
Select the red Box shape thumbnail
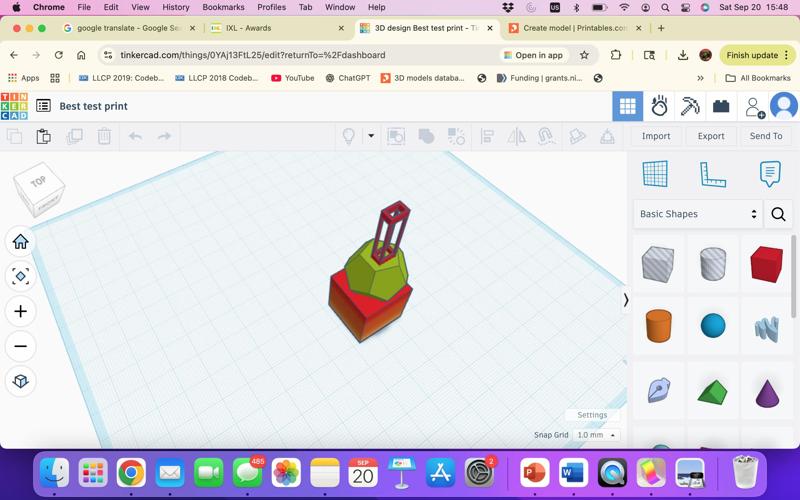767,264
